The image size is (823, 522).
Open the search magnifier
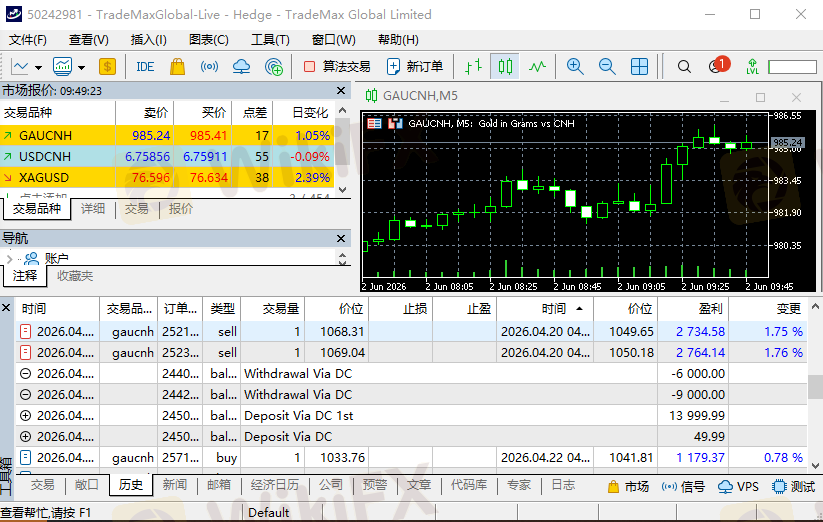(684, 67)
